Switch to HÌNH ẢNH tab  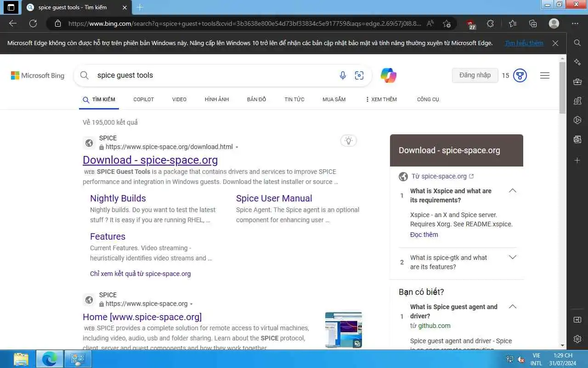(217, 99)
